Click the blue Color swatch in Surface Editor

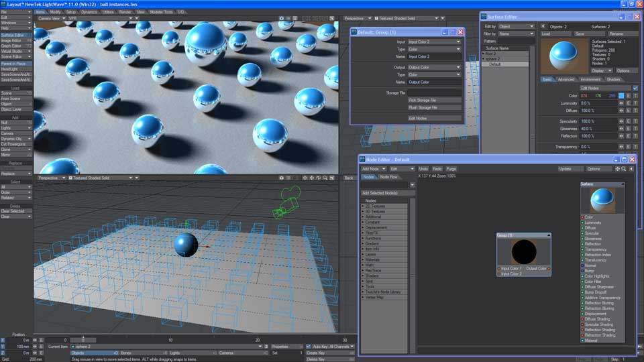[621, 96]
